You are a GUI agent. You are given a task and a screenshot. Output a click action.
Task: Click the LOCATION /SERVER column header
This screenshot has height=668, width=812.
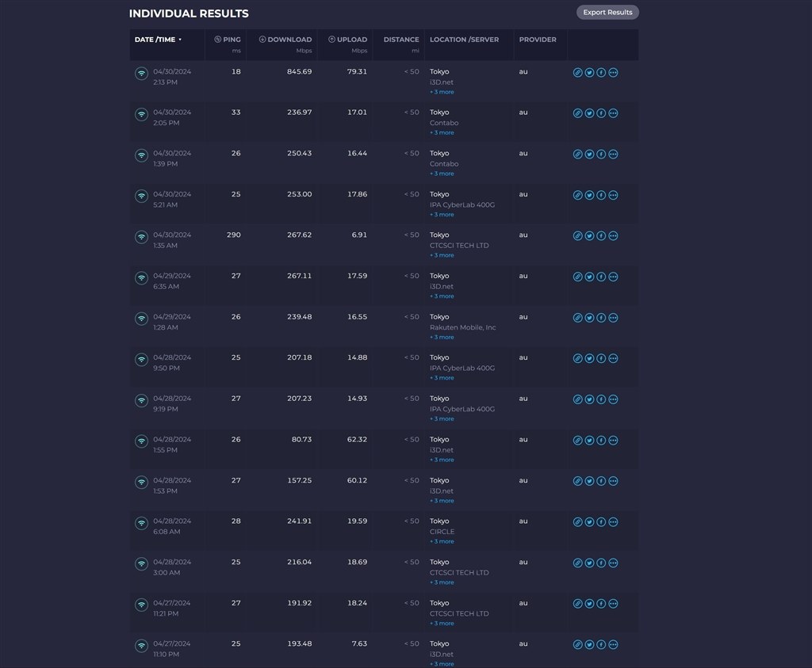(x=464, y=40)
